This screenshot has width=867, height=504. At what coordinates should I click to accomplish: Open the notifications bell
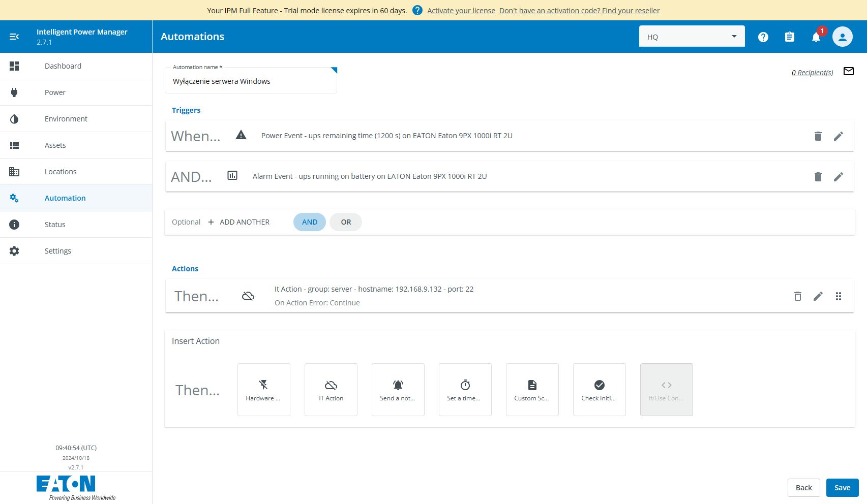pyautogui.click(x=816, y=37)
